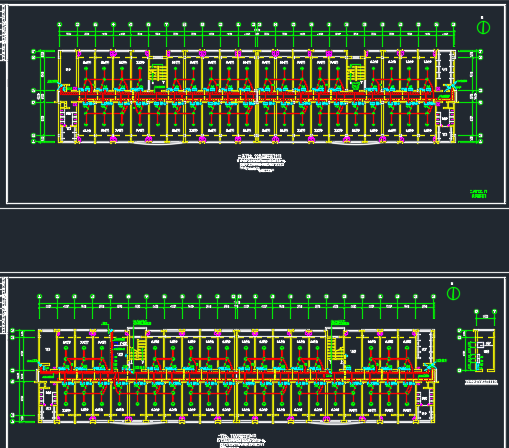Select the first grid axis bubble atop the lower plan
The width and height of the screenshot is (509, 448).
39,296
